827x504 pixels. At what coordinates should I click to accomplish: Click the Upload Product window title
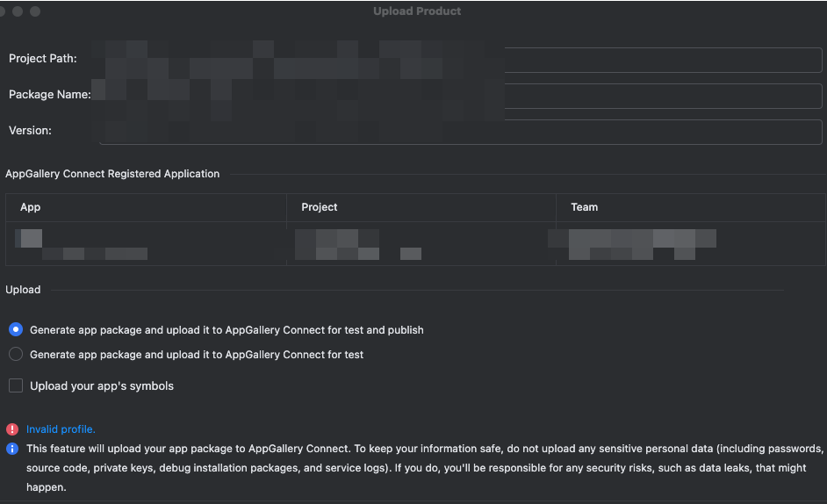click(x=417, y=11)
